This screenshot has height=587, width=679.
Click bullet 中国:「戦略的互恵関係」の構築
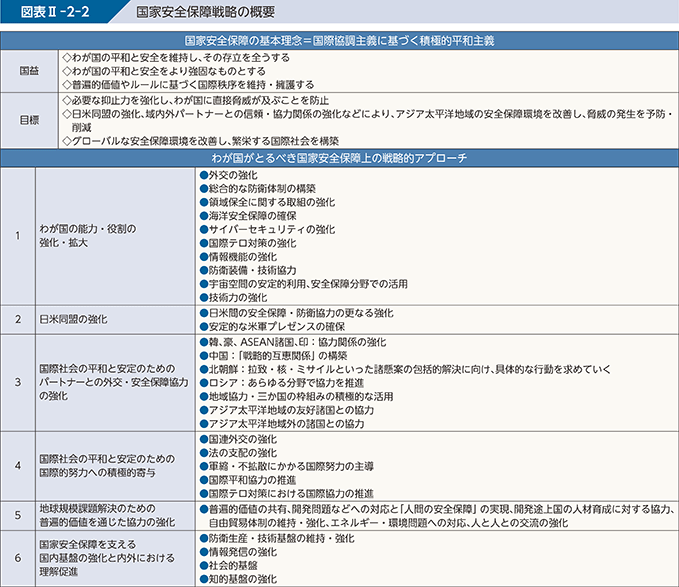[x=273, y=356]
